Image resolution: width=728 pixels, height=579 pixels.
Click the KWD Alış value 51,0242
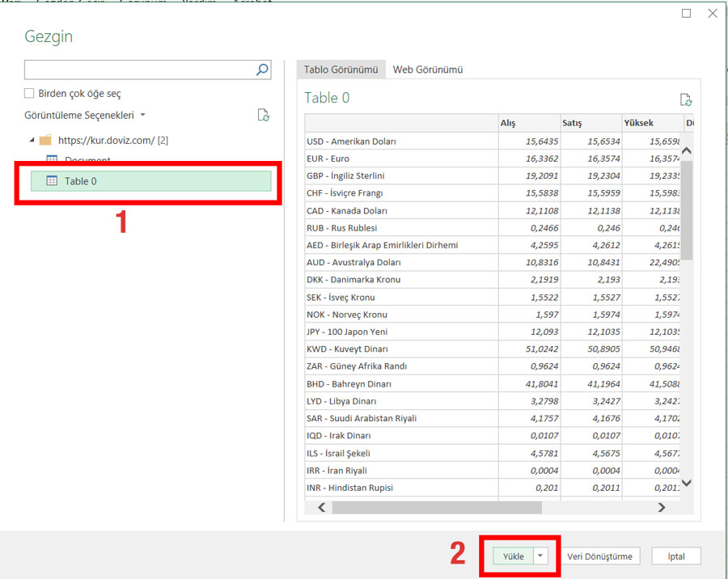tap(542, 349)
